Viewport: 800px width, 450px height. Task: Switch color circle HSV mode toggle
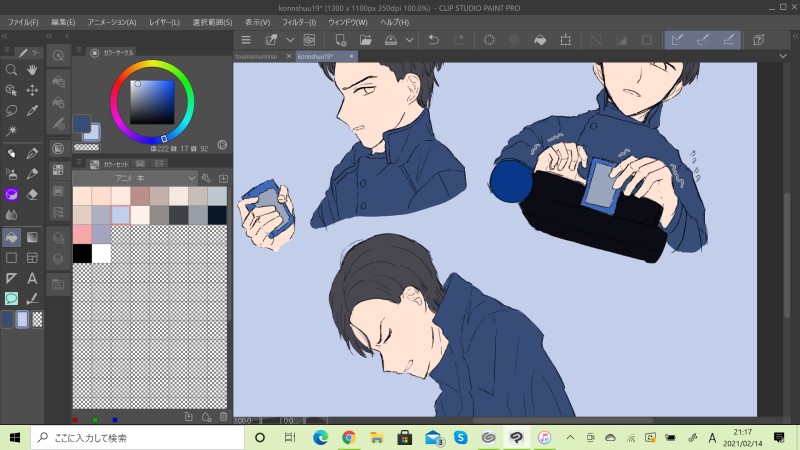coord(222,145)
